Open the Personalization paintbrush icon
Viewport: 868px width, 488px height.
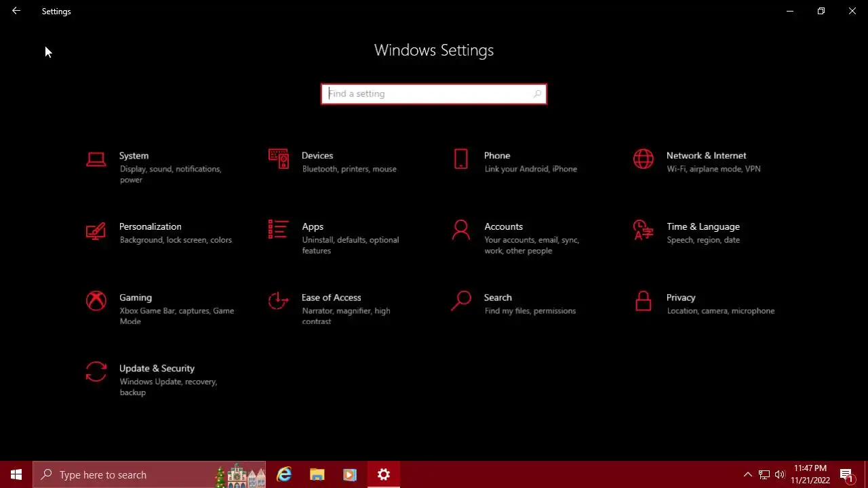[x=96, y=230]
